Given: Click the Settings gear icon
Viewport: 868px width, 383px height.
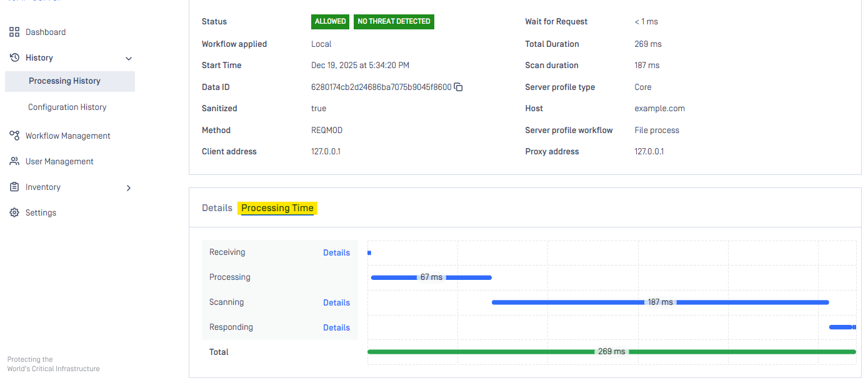Looking at the screenshot, I should [x=14, y=212].
